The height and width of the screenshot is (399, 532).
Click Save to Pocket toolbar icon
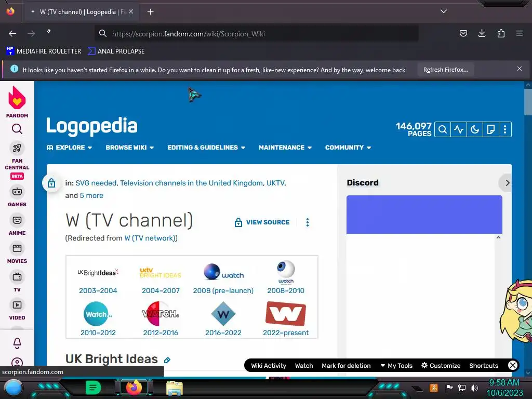[463, 33]
